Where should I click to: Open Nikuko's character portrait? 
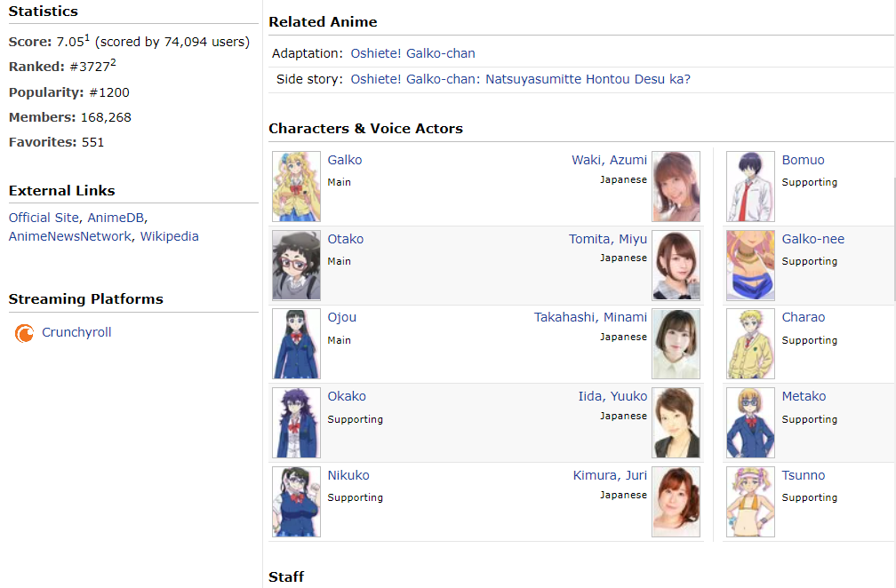pos(296,502)
